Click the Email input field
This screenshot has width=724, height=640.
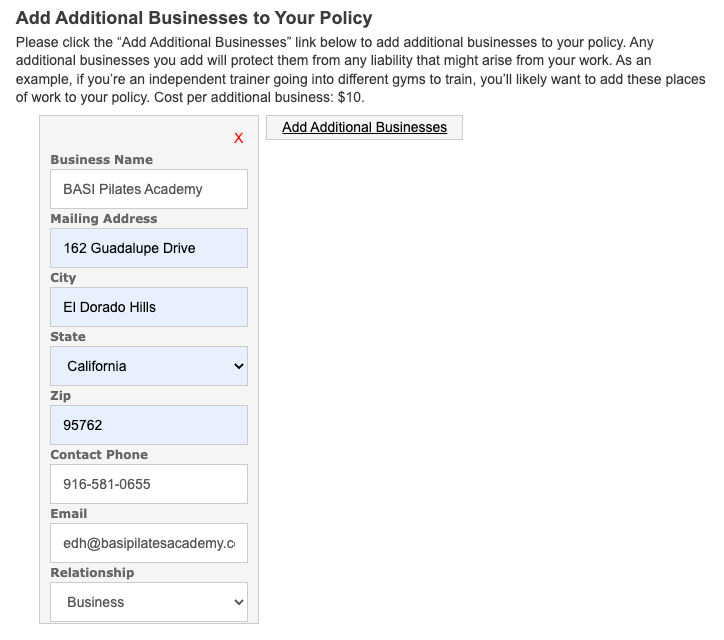pyautogui.click(x=149, y=543)
